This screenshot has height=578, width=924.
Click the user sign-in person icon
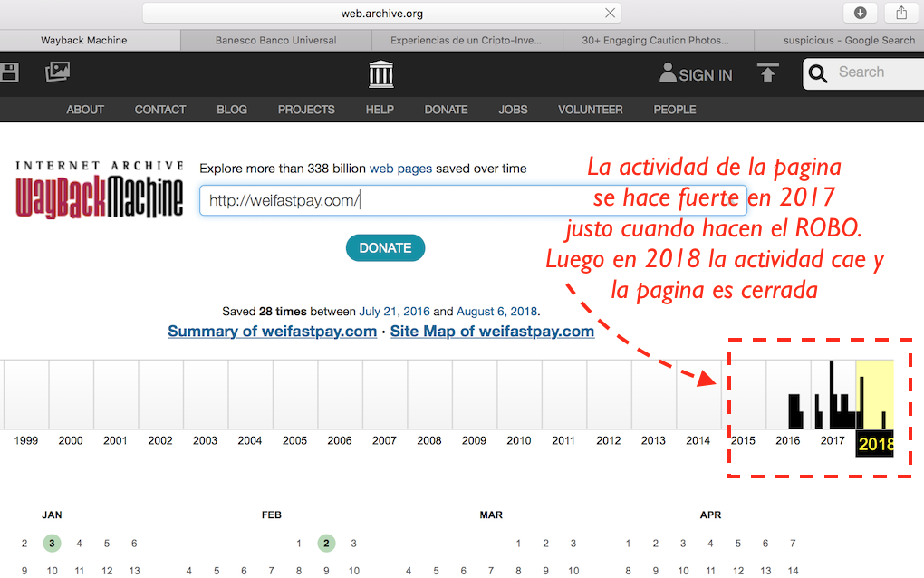pos(667,73)
